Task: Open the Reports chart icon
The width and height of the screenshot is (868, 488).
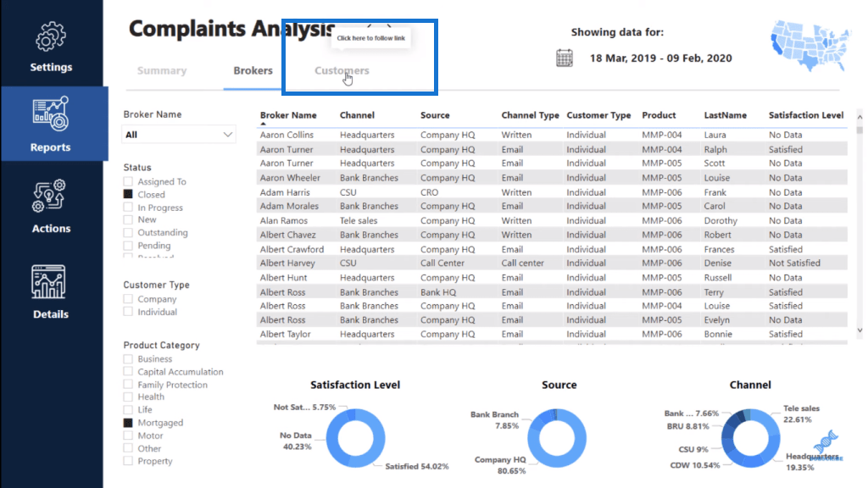Action: coord(50,114)
